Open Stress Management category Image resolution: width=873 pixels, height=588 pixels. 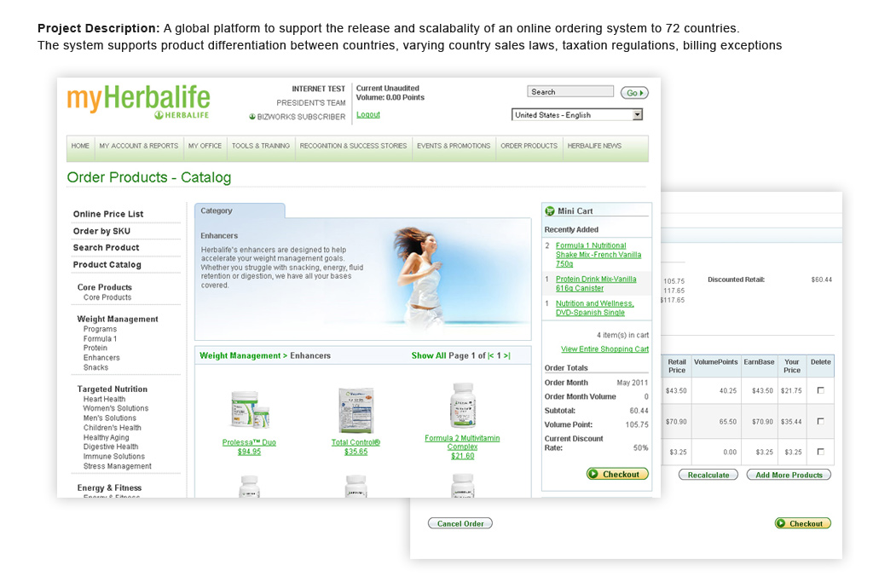(x=118, y=466)
